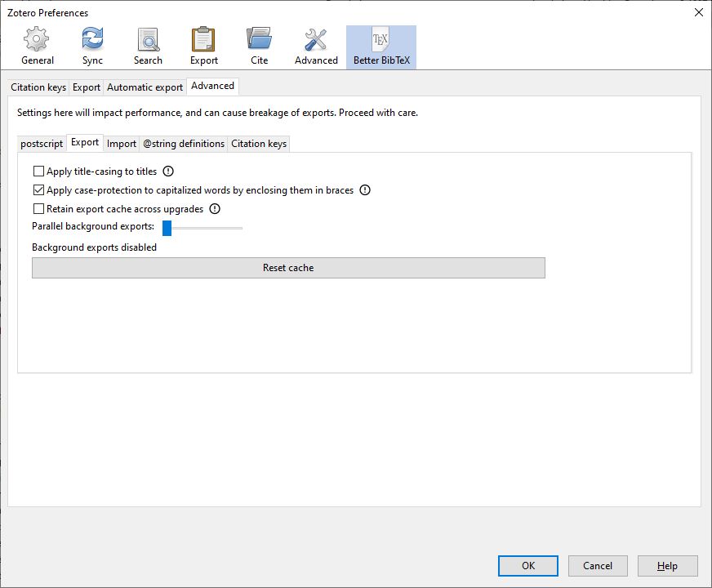The height and width of the screenshot is (588, 712).
Task: Cancel the preferences dialog
Action: [x=597, y=565]
